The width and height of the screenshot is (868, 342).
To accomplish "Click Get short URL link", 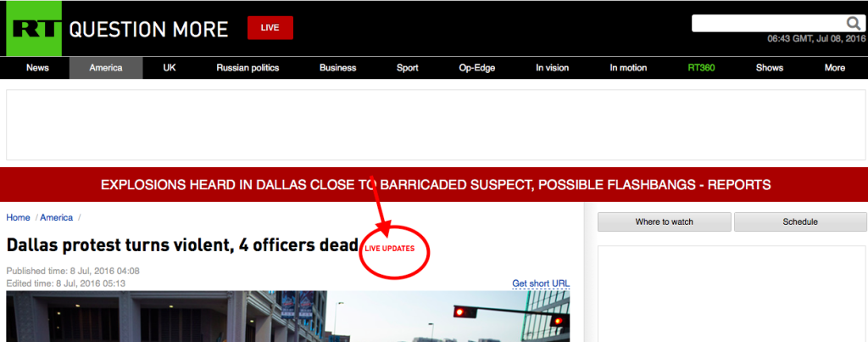I will [541, 283].
